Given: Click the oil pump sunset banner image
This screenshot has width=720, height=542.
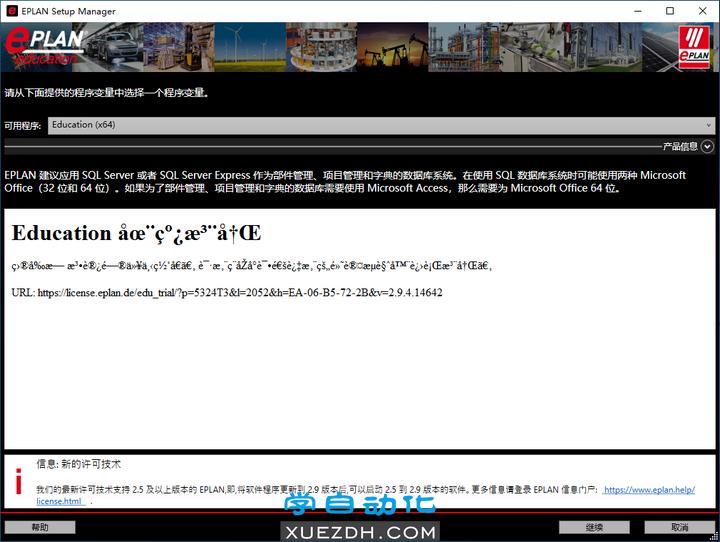Looking at the screenshot, I should [x=393, y=47].
